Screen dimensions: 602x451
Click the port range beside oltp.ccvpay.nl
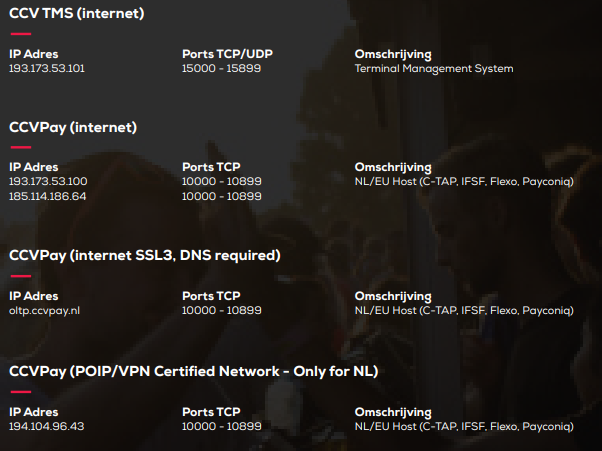222,311
